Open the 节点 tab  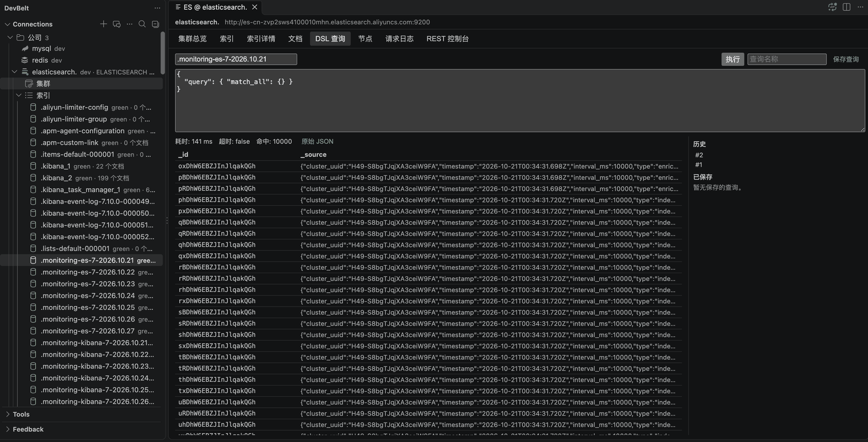coord(365,39)
